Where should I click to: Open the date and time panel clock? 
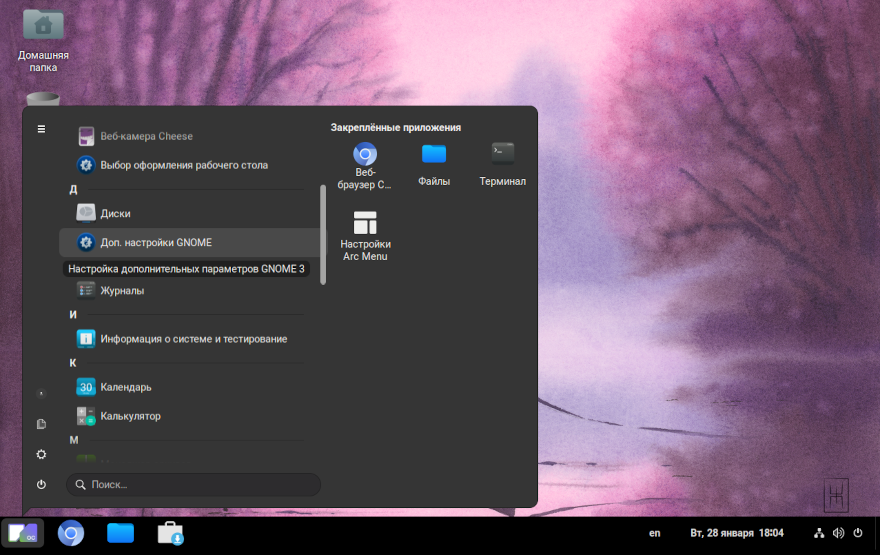[736, 534]
